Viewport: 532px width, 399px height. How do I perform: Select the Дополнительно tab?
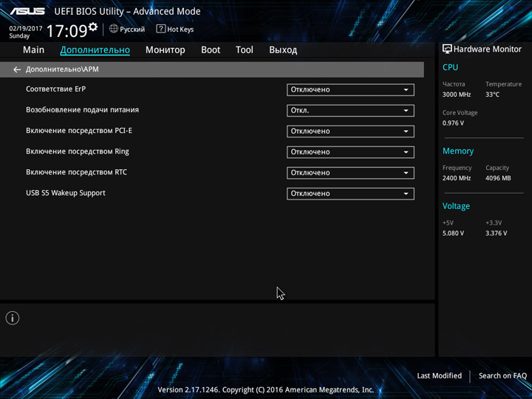tap(95, 50)
